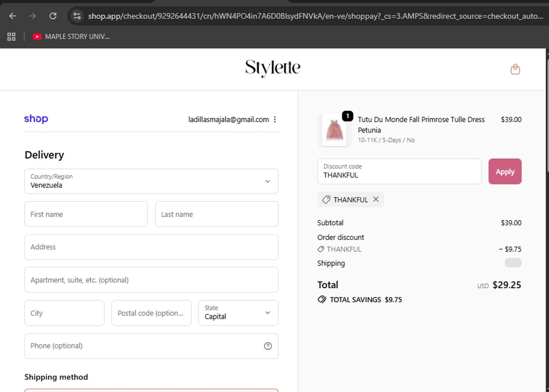Click the browser forward arrow
Image resolution: width=549 pixels, height=392 pixels.
pos(33,16)
